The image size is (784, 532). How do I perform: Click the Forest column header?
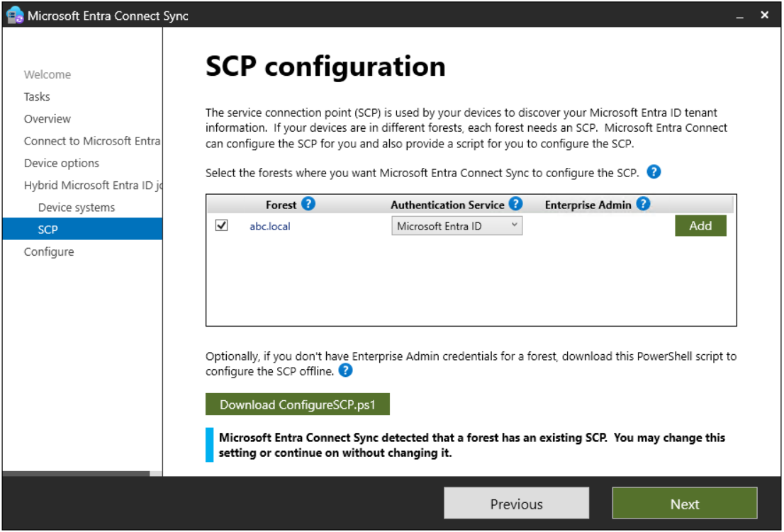[x=281, y=205]
